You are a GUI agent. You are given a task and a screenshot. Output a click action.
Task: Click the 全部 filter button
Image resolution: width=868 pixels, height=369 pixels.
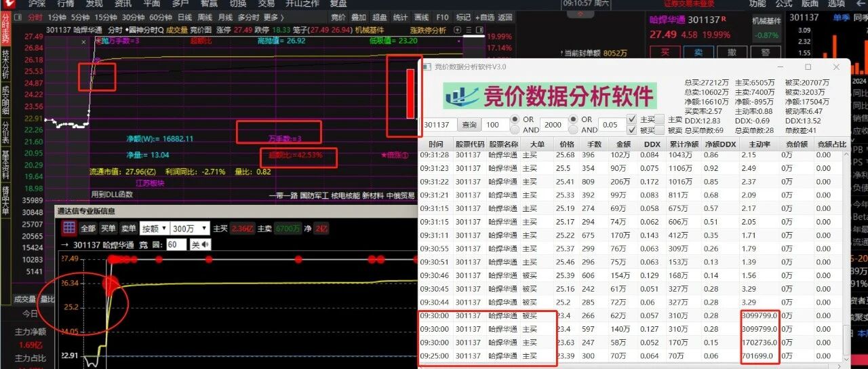point(88,229)
